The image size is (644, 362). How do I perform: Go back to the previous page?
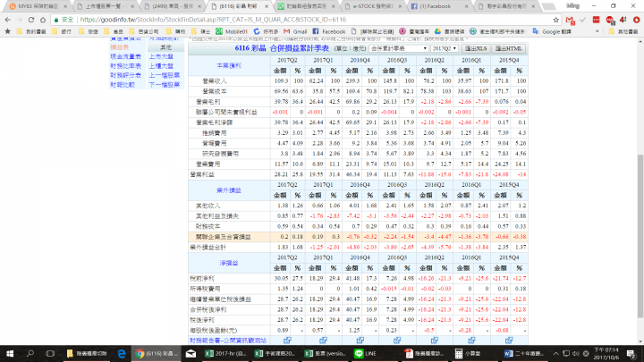click(8, 20)
